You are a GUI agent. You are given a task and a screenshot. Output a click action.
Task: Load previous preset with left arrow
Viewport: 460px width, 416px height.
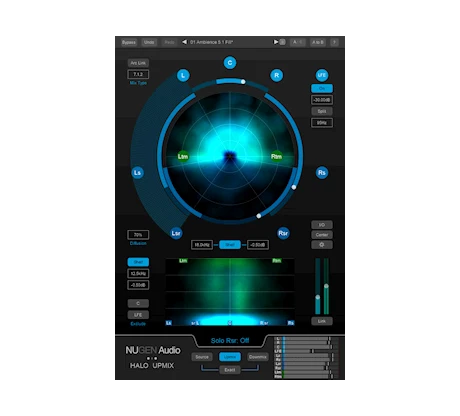[x=184, y=42]
